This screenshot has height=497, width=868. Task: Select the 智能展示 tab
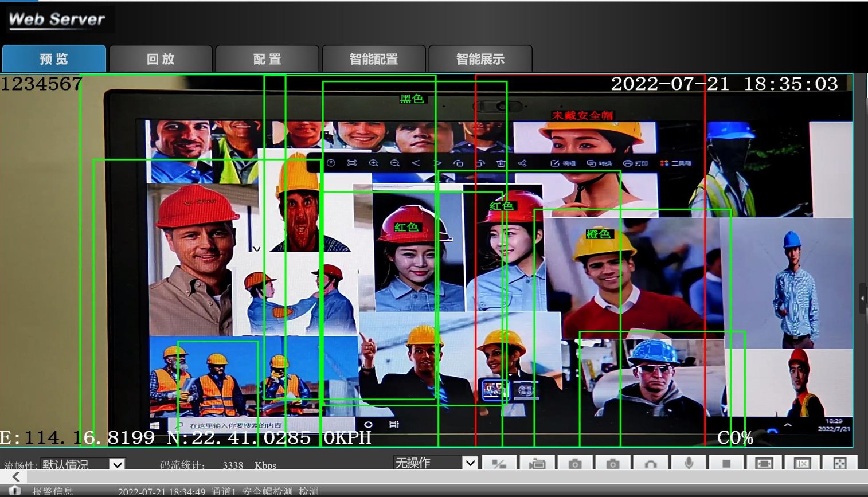(480, 59)
